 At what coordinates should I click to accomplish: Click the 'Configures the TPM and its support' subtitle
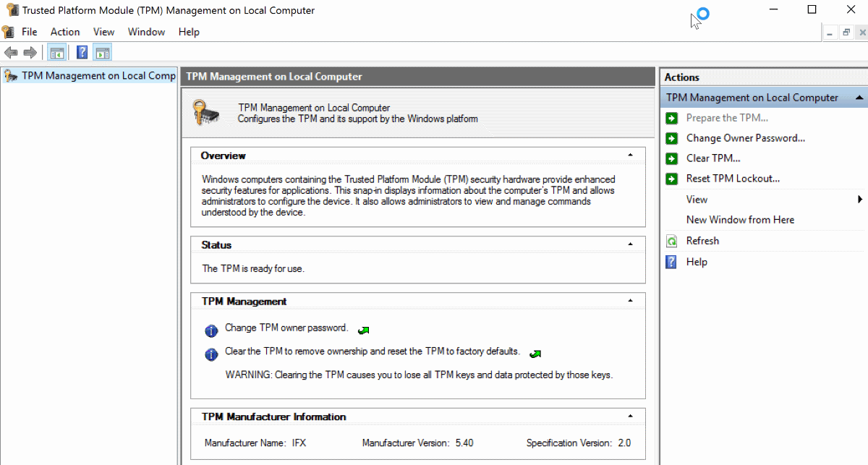tap(358, 119)
